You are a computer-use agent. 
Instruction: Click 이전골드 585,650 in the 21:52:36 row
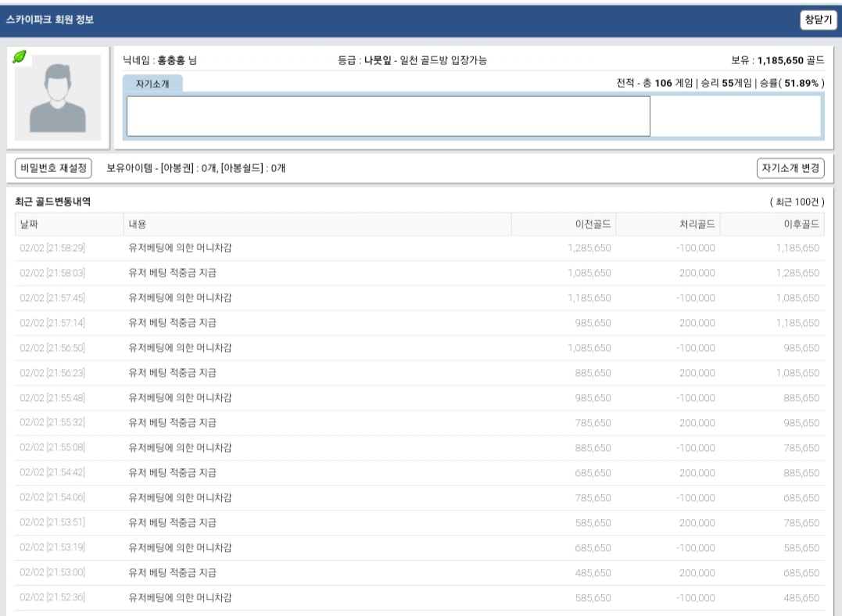pos(593,598)
